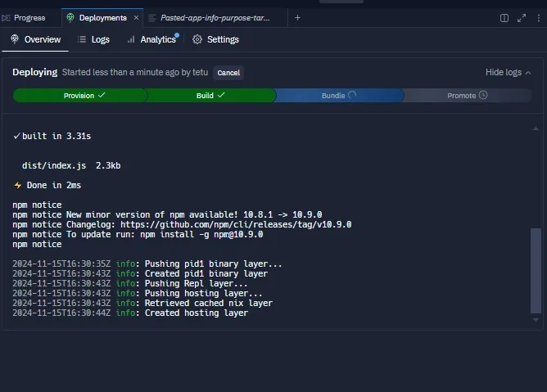Open the Overview section
The height and width of the screenshot is (392, 547).
35,39
